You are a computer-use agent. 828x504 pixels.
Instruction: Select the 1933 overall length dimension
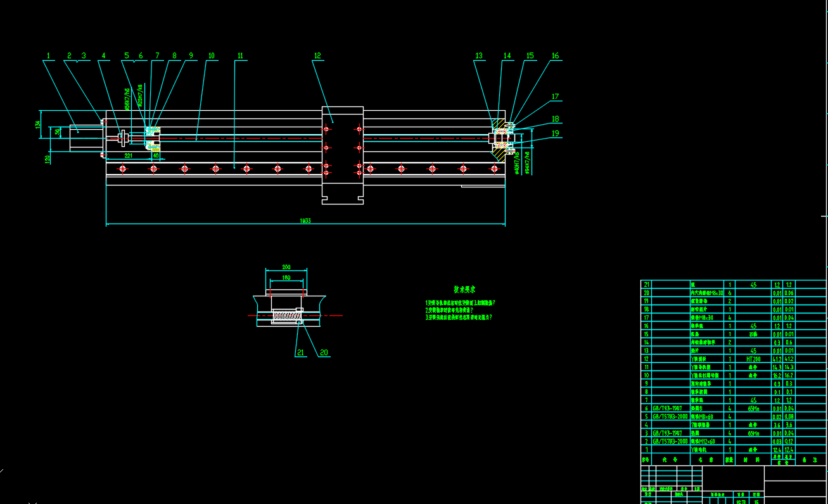[x=305, y=222]
